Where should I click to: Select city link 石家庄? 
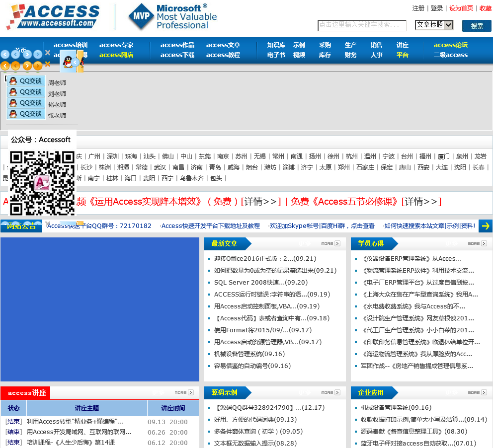pyautogui.click(x=365, y=167)
